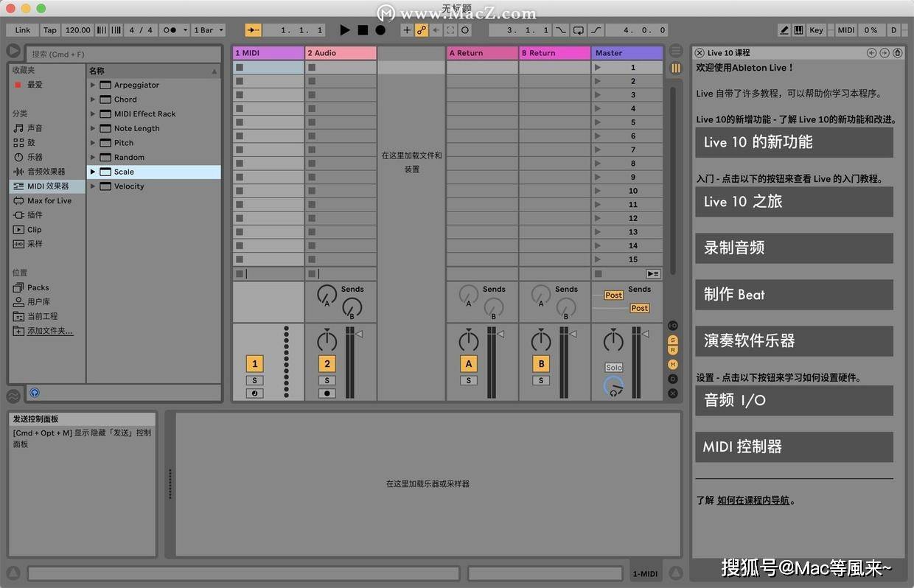The height and width of the screenshot is (588, 914).
Task: Select the 声音 category in browser
Action: point(35,128)
